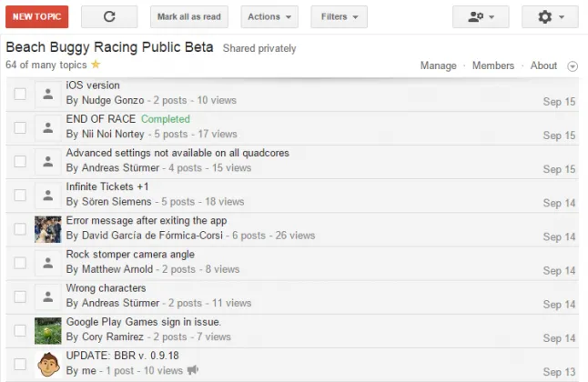Click avatar icon on Advanced settings topic row
The image size is (588, 382).
(x=48, y=162)
